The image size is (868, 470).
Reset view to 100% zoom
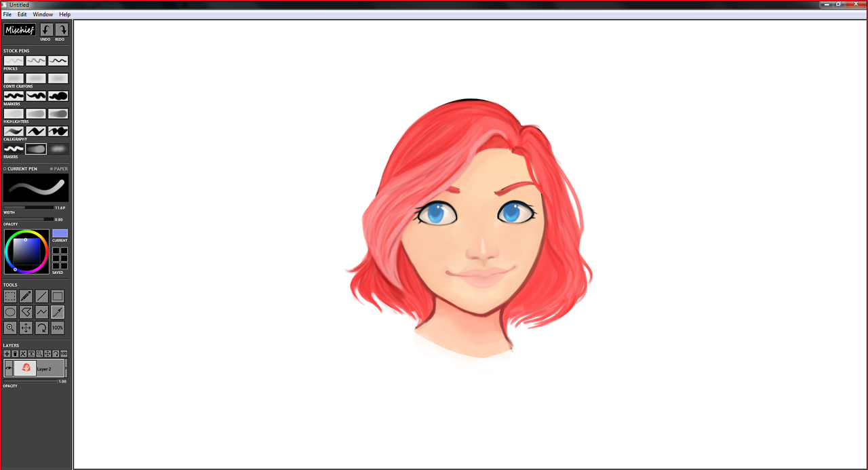click(58, 328)
